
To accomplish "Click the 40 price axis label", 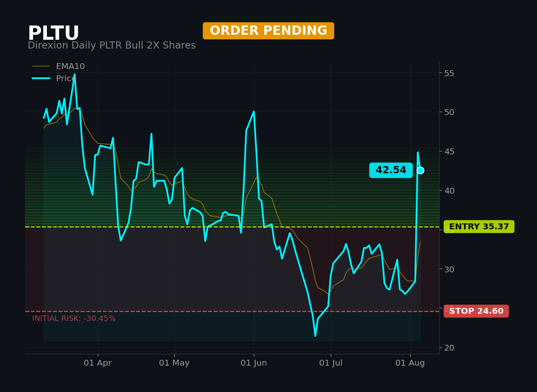I will pyautogui.click(x=449, y=191).
